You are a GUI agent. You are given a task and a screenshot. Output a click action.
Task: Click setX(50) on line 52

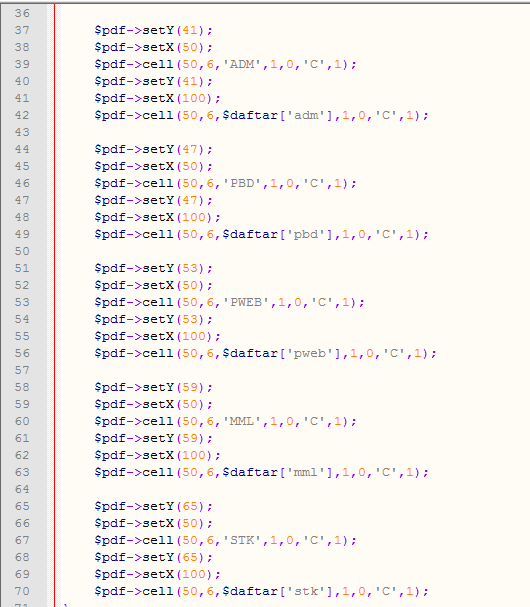173,285
